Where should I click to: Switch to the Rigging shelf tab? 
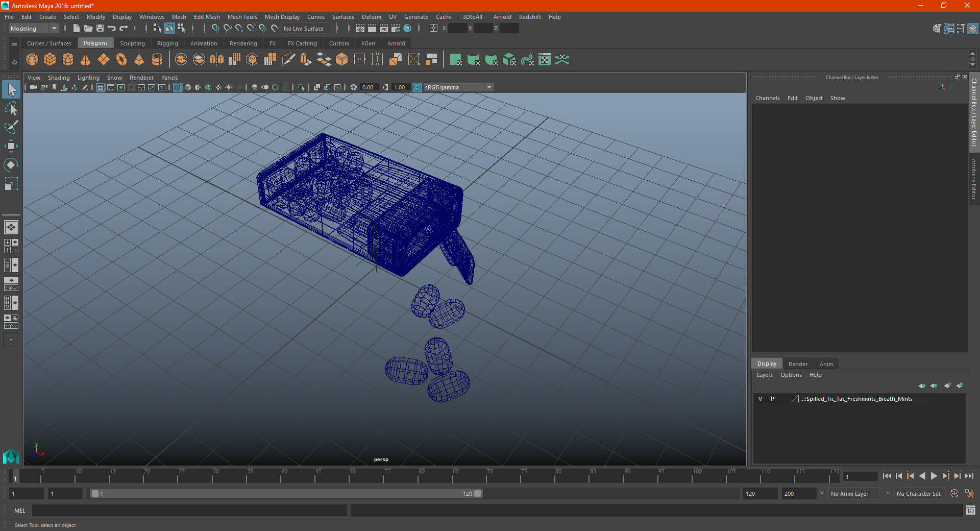pyautogui.click(x=167, y=43)
